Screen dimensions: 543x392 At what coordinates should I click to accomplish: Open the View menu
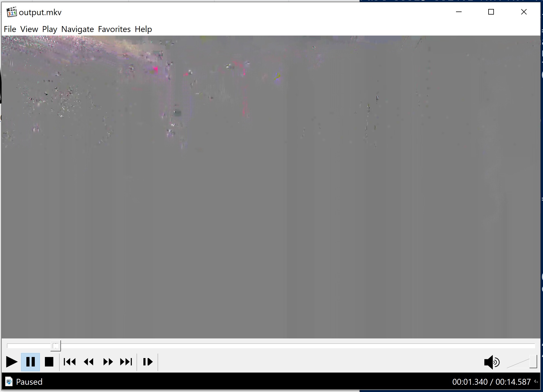point(29,29)
